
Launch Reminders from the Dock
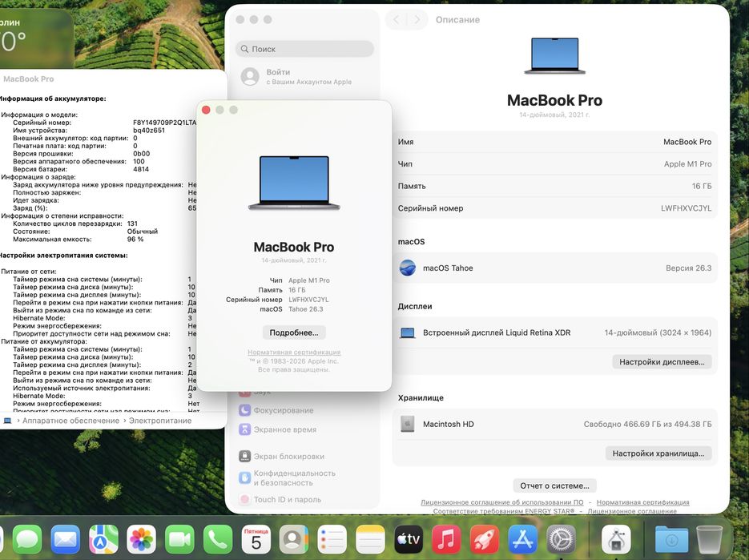pyautogui.click(x=332, y=539)
